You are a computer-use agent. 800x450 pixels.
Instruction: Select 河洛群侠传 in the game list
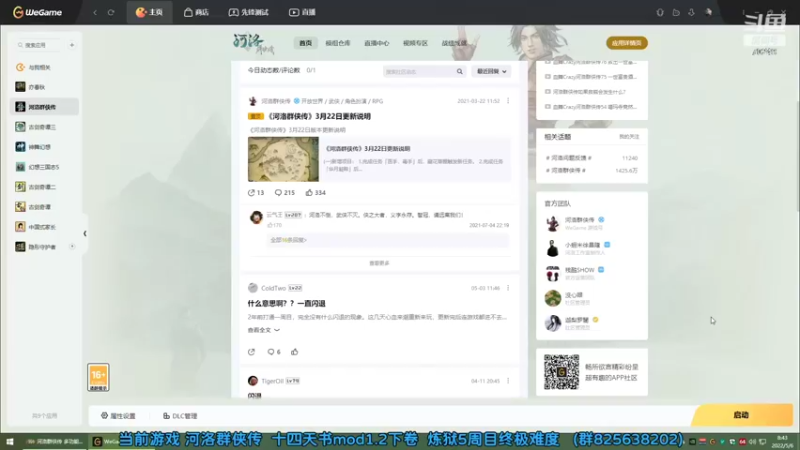click(x=44, y=107)
